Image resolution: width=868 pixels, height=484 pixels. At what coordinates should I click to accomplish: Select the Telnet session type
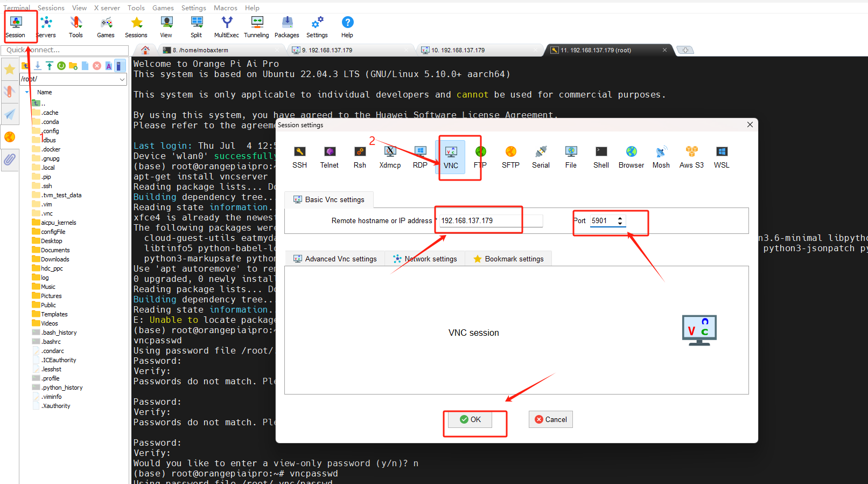tap(330, 157)
